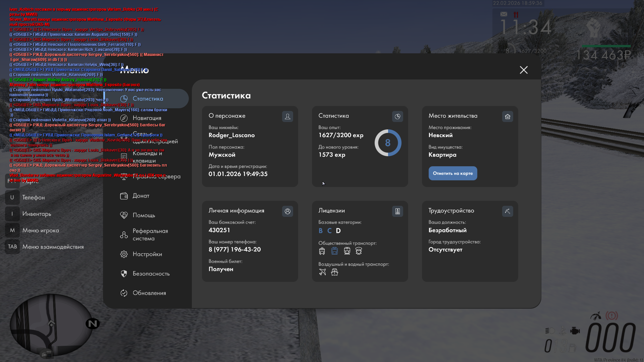Open the Навигация menu section
644x362 pixels.
pos(147,118)
